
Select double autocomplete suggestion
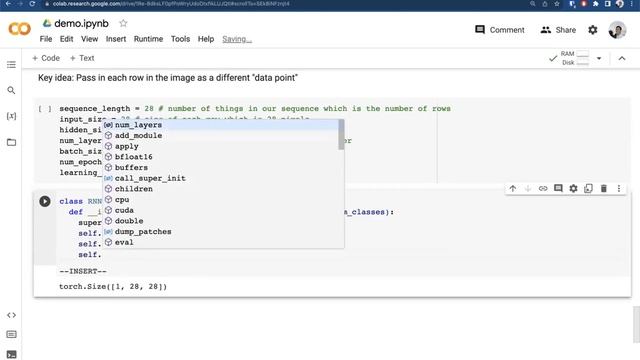[220, 221]
